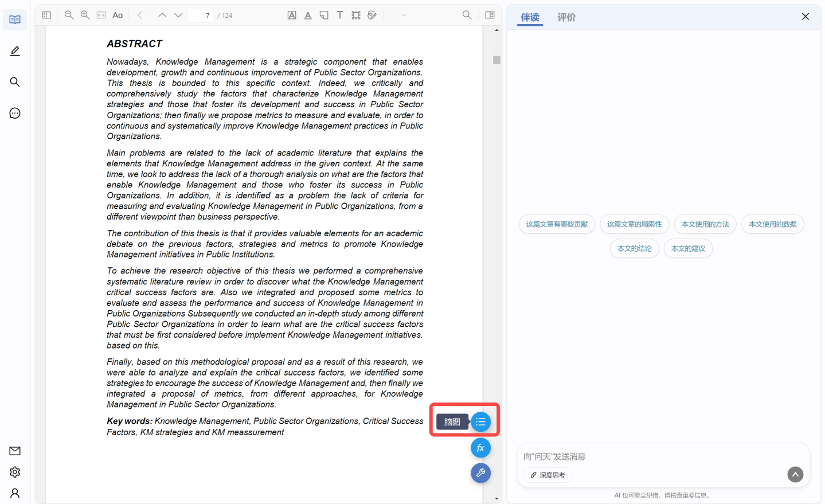Click the page number field showing 7
Image resolution: width=825 pixels, height=504 pixels.
201,15
